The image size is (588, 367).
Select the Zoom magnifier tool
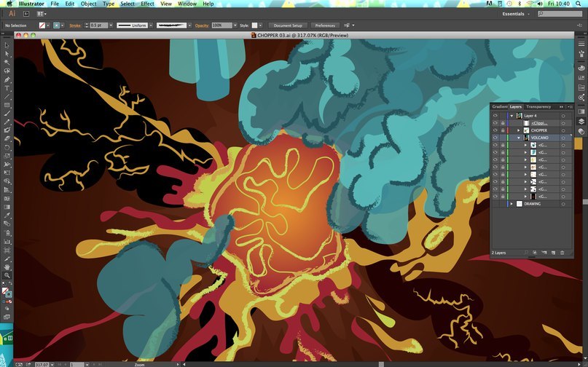tap(7, 275)
